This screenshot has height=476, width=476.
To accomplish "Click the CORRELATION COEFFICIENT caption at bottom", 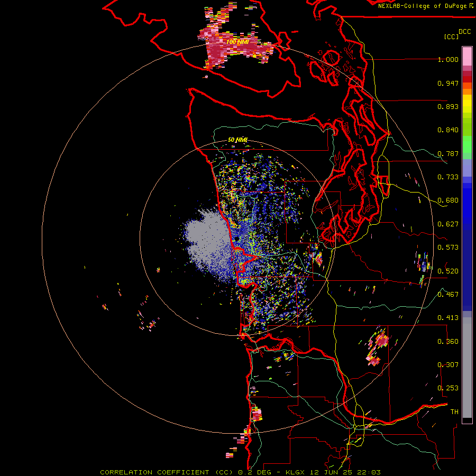I will 240,472.
